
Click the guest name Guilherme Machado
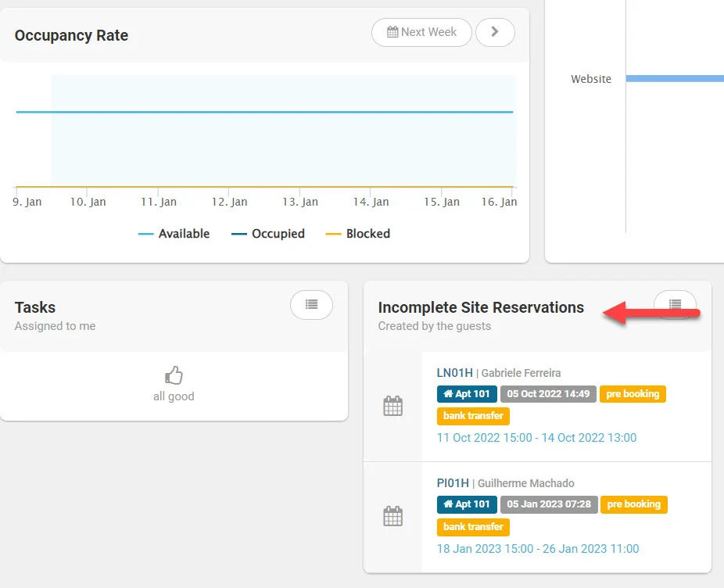[x=526, y=483]
